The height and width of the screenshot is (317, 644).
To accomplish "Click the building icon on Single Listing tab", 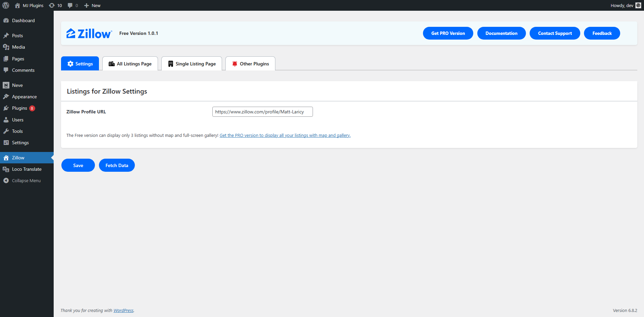I will [171, 64].
